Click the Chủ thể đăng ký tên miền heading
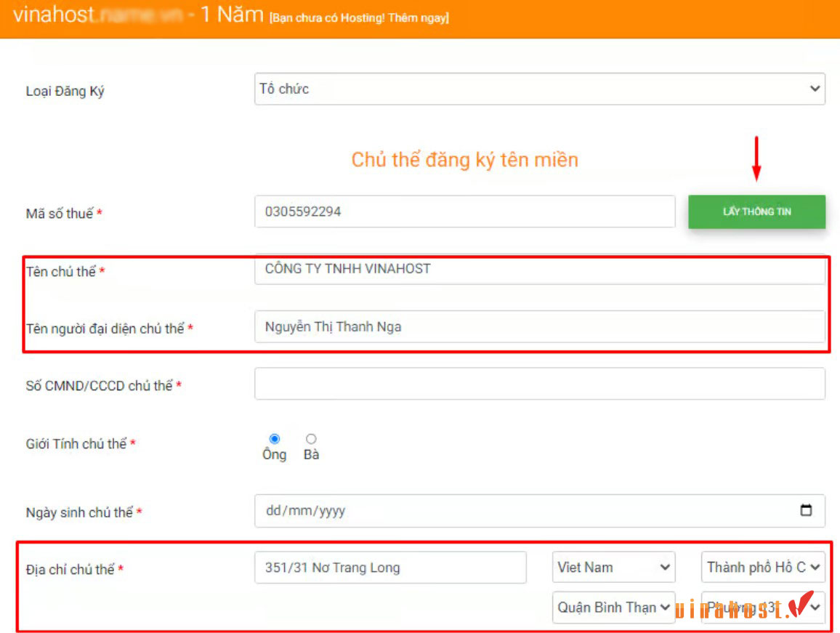840x633 pixels. point(467,160)
